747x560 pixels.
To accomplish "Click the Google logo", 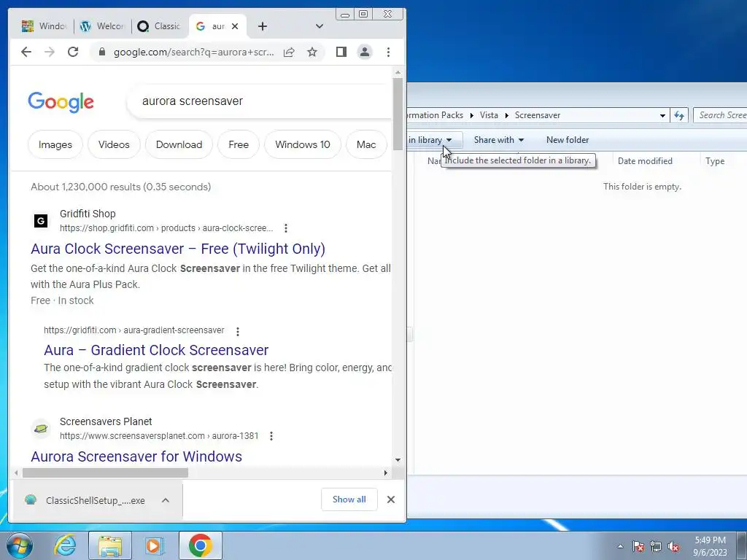I will [x=61, y=102].
